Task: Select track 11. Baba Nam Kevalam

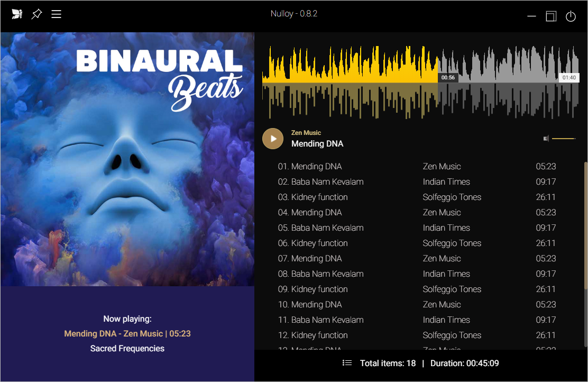Action: [x=417, y=320]
